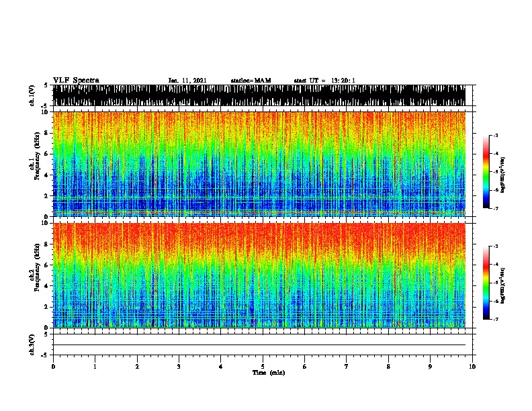Click inside the ch.2 spectrogram panel

[x=259, y=275]
